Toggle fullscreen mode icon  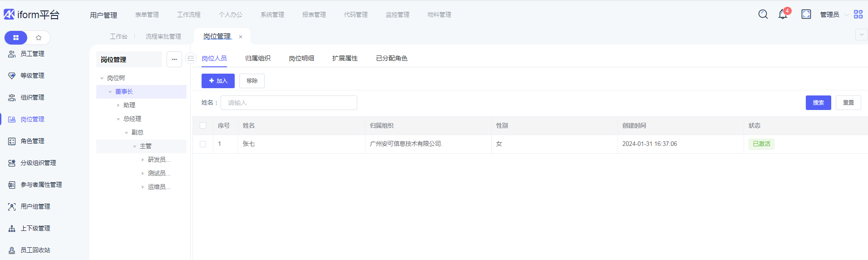pos(806,15)
